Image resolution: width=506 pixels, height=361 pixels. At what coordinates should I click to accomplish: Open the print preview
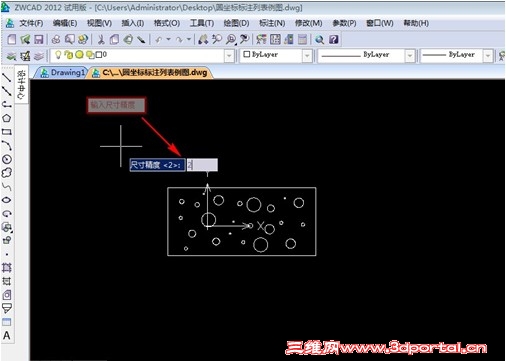tap(69, 39)
